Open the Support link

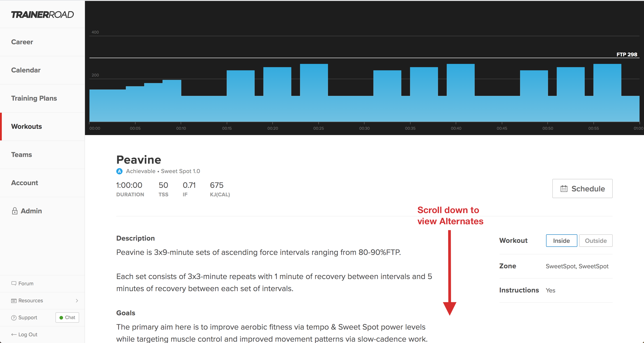click(x=28, y=318)
